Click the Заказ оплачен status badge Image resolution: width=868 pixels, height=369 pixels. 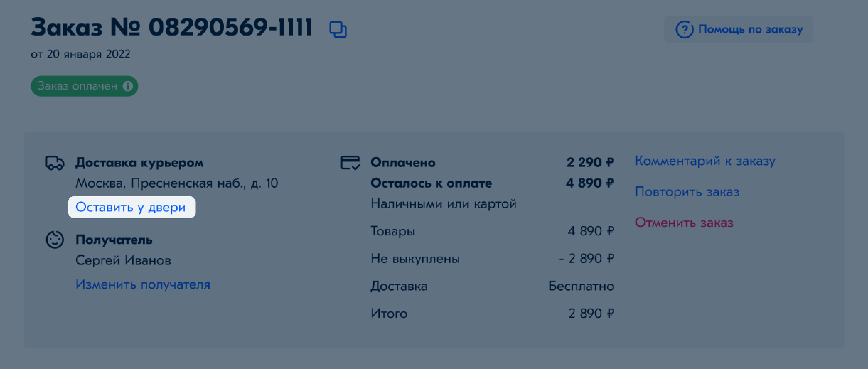click(x=84, y=86)
